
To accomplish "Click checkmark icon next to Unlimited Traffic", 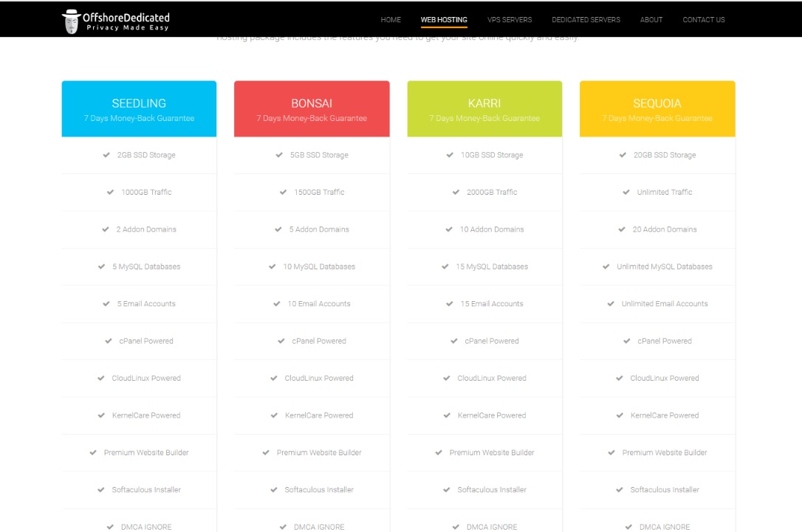I will [627, 192].
